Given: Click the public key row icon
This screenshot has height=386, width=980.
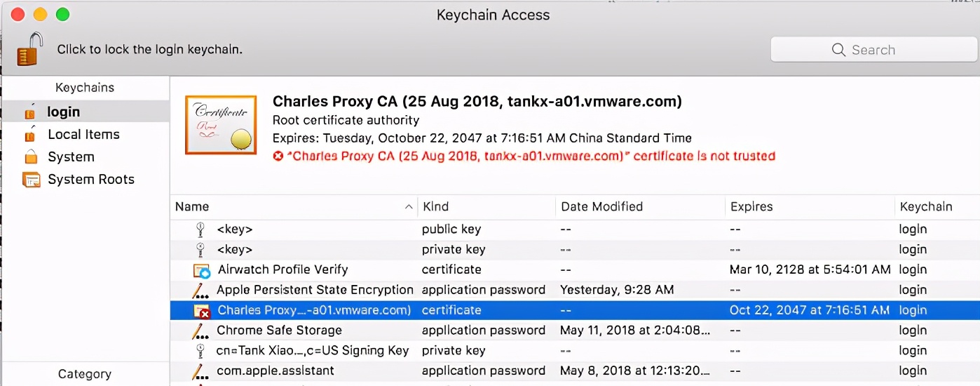Looking at the screenshot, I should coord(201,229).
